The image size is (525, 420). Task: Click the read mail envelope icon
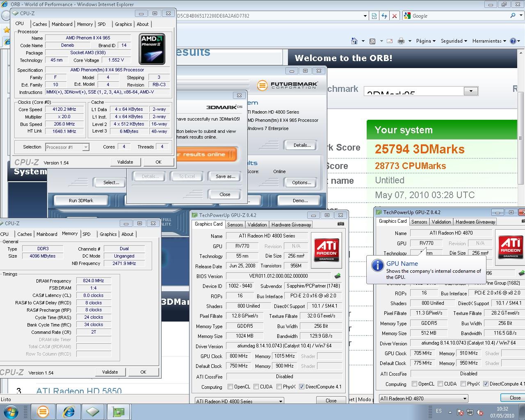tap(390, 41)
